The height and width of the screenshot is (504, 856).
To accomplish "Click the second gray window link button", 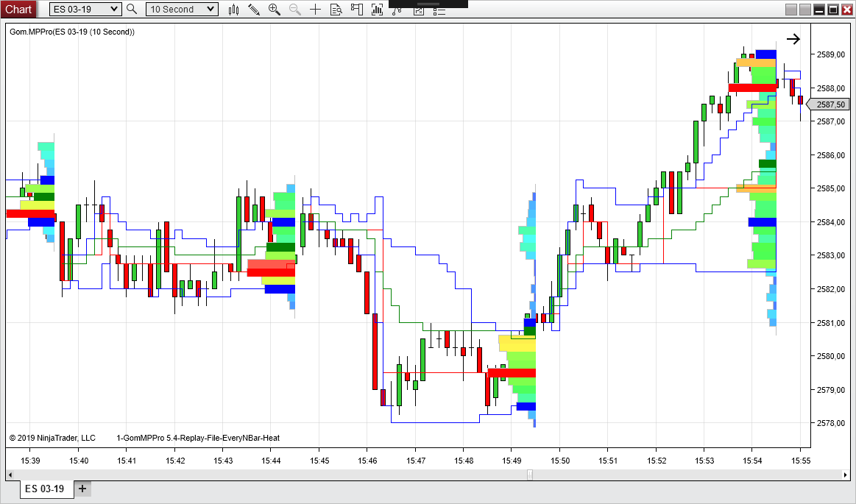I will 805,10.
